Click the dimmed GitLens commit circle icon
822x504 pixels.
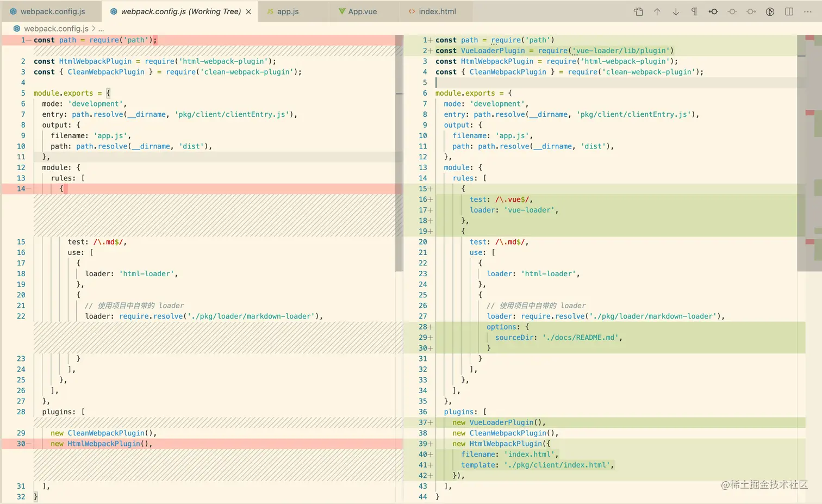coord(732,11)
